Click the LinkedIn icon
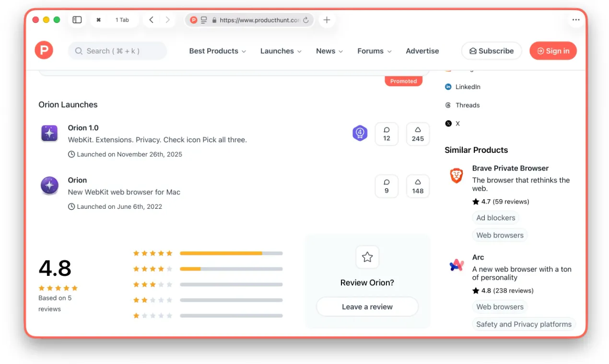 point(448,87)
